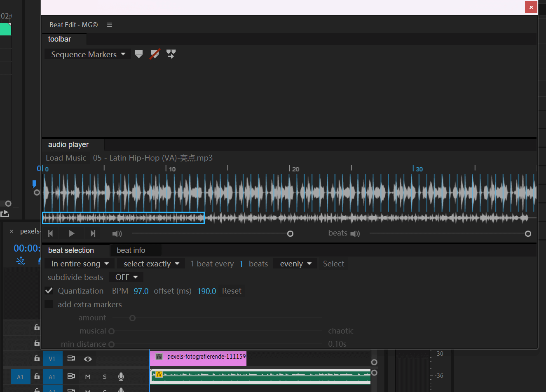Toggle sync lock on the V1 track
Image resolution: width=546 pixels, height=392 pixels.
[x=71, y=359]
